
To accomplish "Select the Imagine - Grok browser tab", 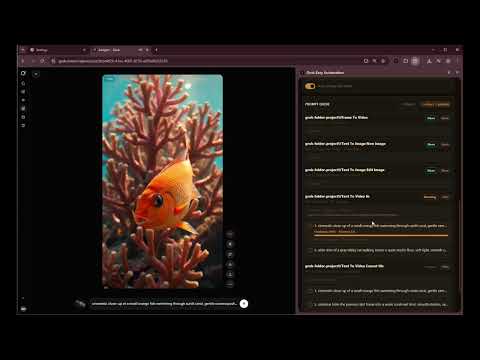I will tap(120, 50).
